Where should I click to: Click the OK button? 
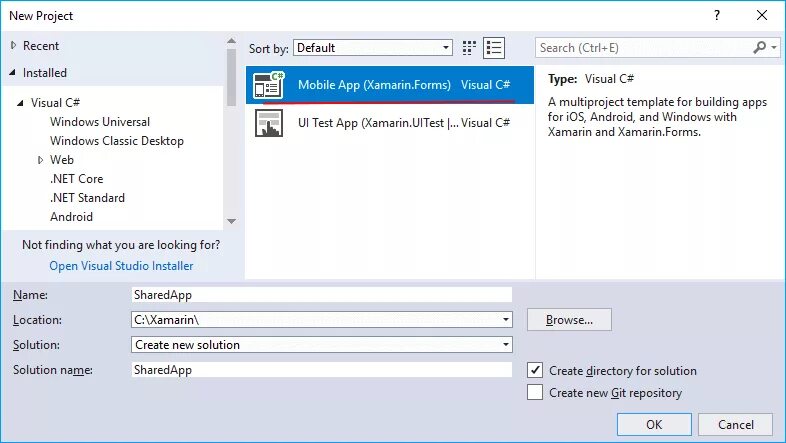654,424
